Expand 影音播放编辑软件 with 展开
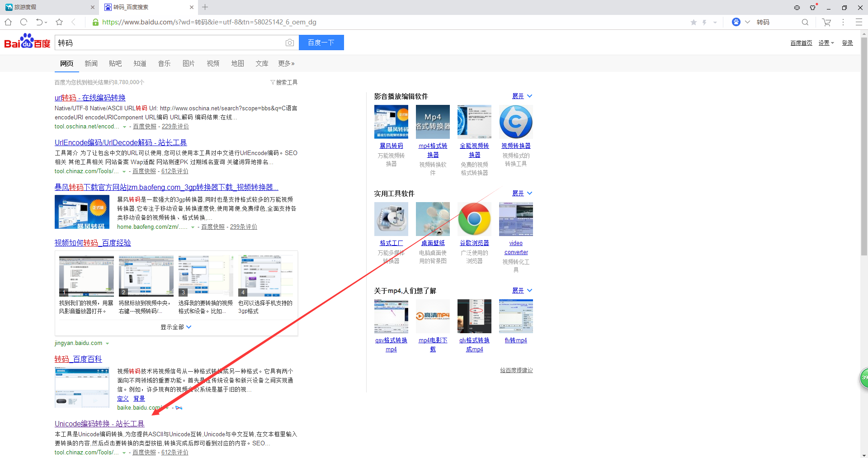Image resolution: width=868 pixels, height=458 pixels. point(522,96)
